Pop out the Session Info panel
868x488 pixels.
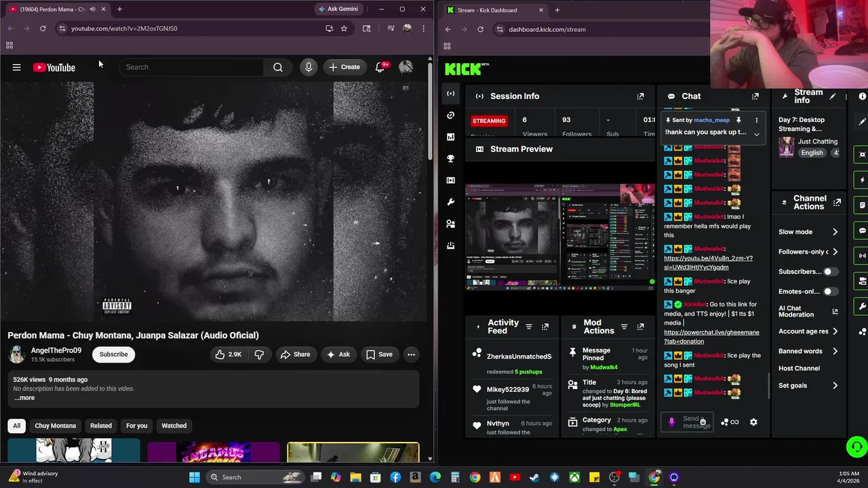click(x=640, y=96)
